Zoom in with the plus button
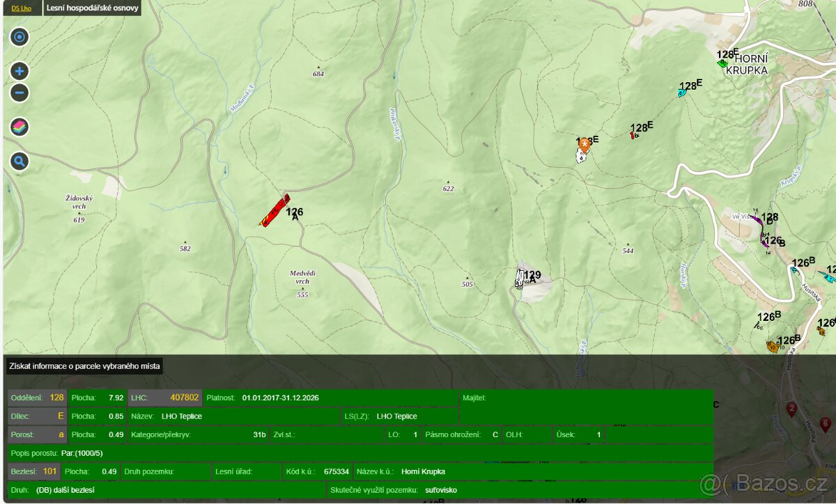836x504 pixels. pyautogui.click(x=20, y=71)
